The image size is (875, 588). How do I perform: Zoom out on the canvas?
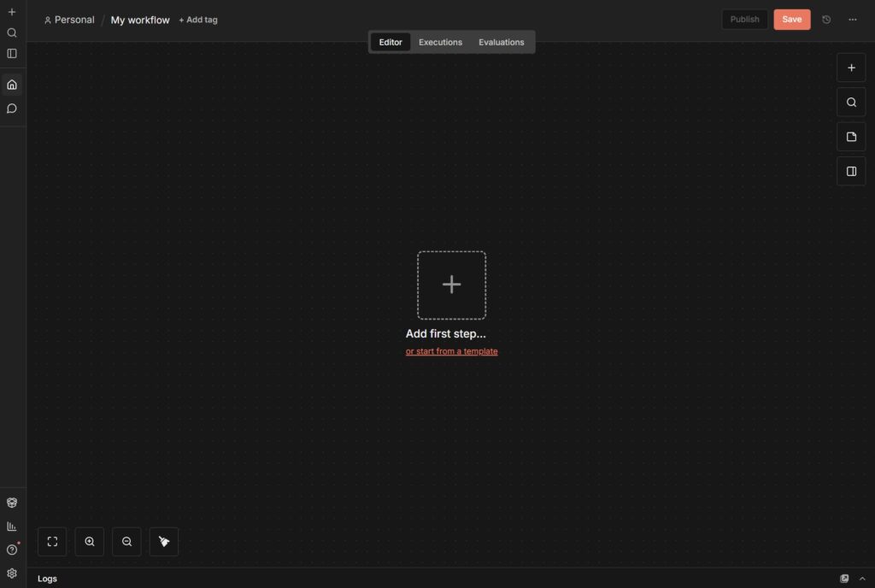click(126, 541)
